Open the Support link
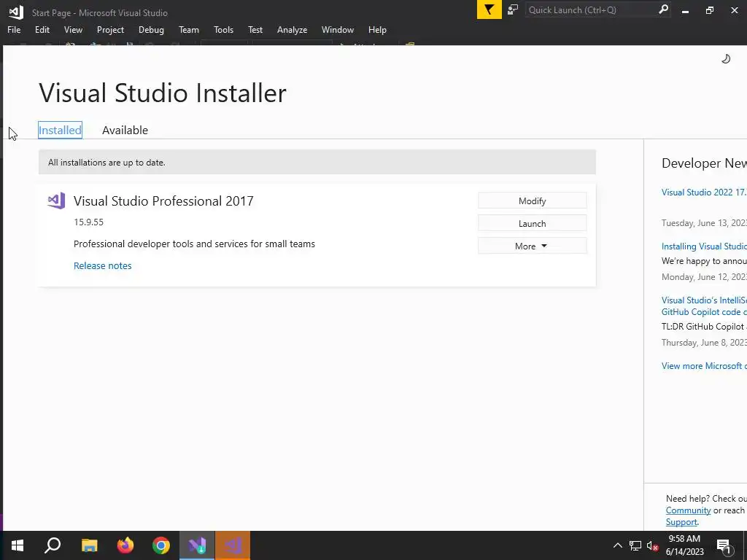 681,522
